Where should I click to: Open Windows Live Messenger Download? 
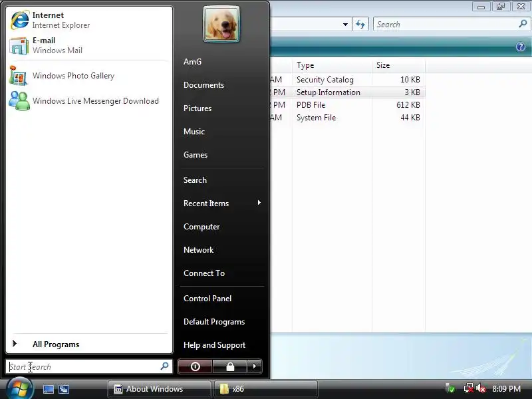tap(89, 101)
